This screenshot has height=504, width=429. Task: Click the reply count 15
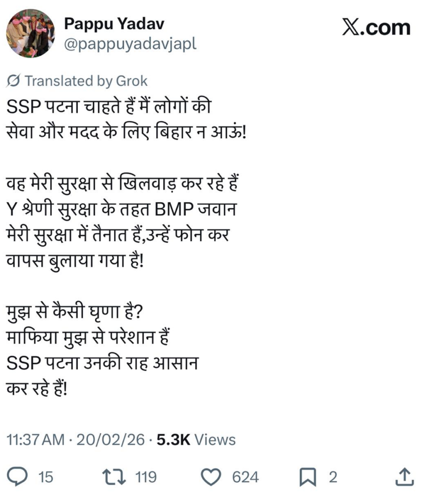(45, 476)
